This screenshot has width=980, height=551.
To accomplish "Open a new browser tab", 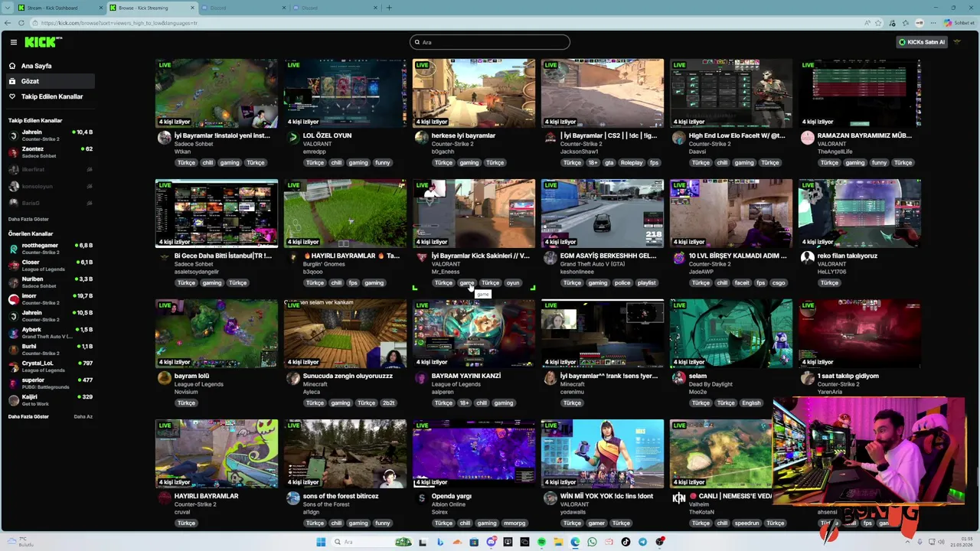I will pos(389,8).
